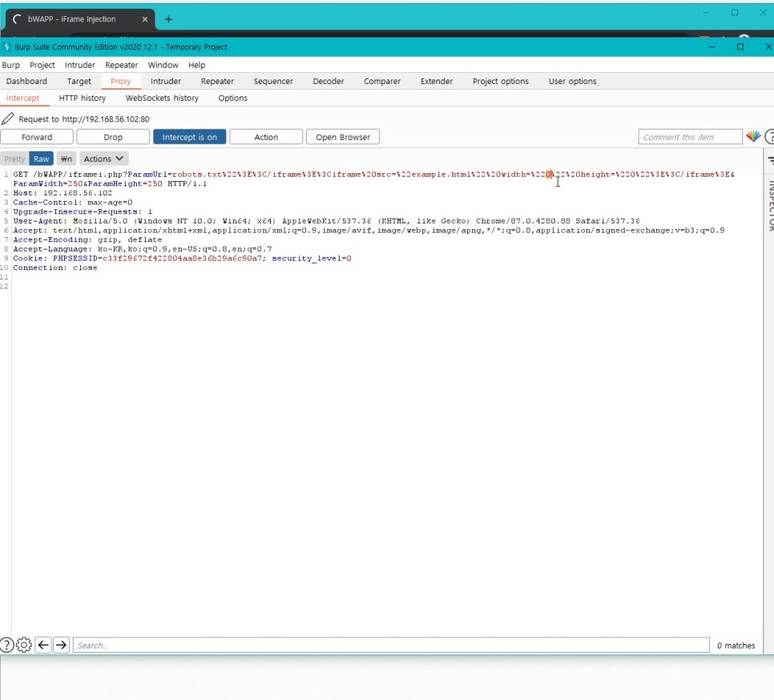This screenshot has height=700, width=774.
Task: Open the Extender tab
Action: (437, 82)
